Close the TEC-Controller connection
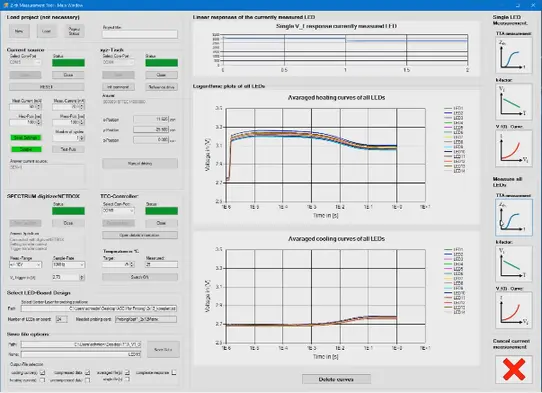This screenshot has width=542, height=393. click(161, 223)
